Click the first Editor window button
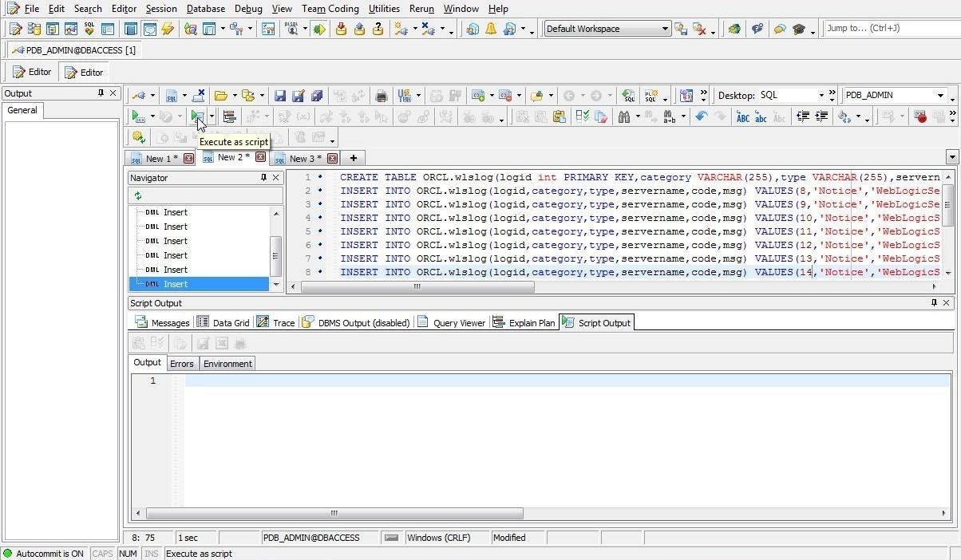 [32, 72]
